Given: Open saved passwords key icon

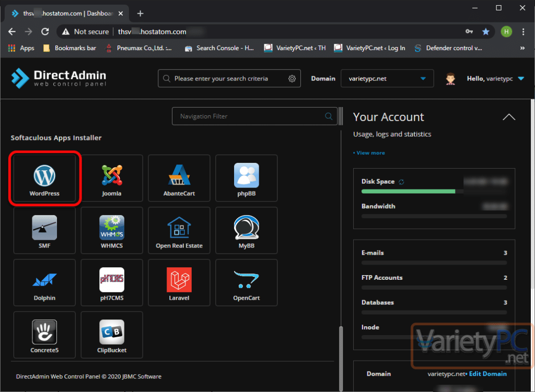Looking at the screenshot, I should 469,31.
